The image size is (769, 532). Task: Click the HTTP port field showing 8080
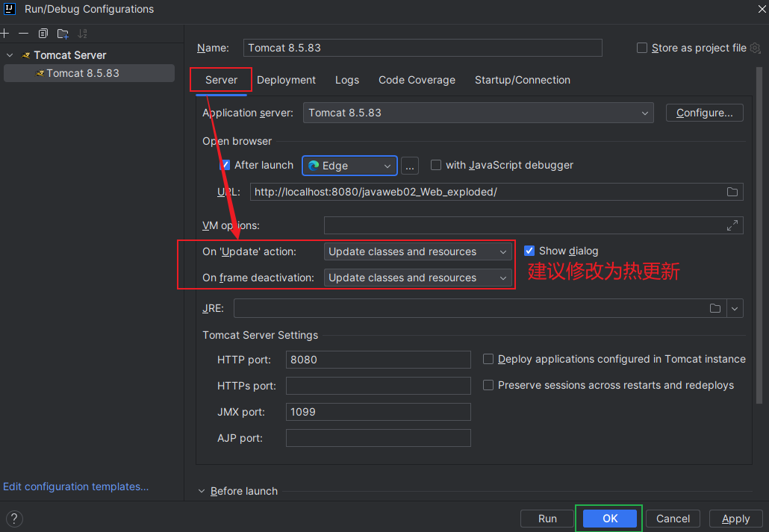point(378,360)
